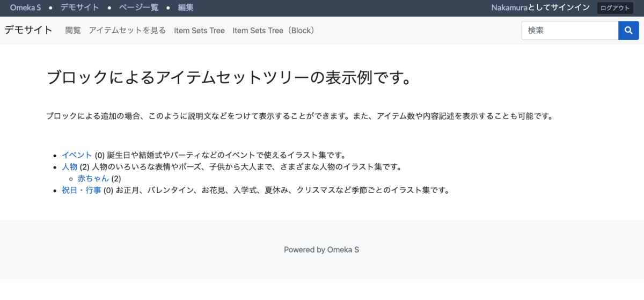Click 編集 to edit this page
Viewport: 644px width, 300px height.
point(186,8)
